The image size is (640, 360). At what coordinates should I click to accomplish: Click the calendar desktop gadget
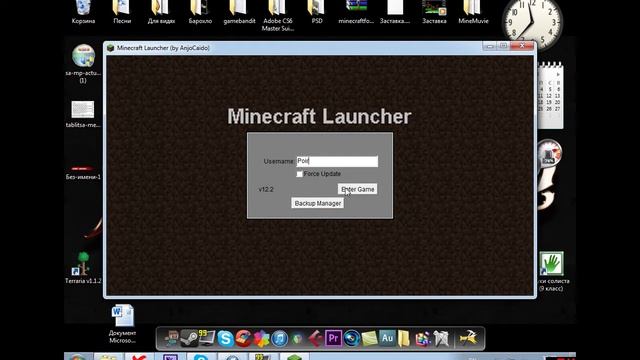click(551, 96)
